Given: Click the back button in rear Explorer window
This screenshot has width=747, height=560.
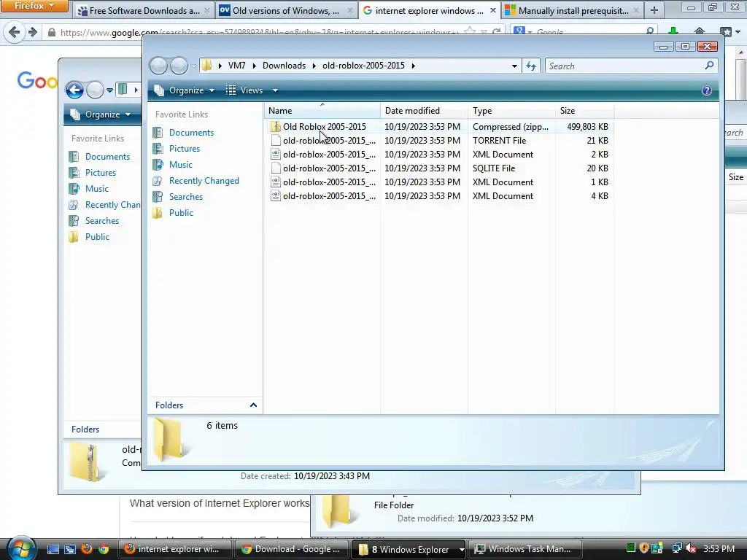Looking at the screenshot, I should [x=74, y=90].
